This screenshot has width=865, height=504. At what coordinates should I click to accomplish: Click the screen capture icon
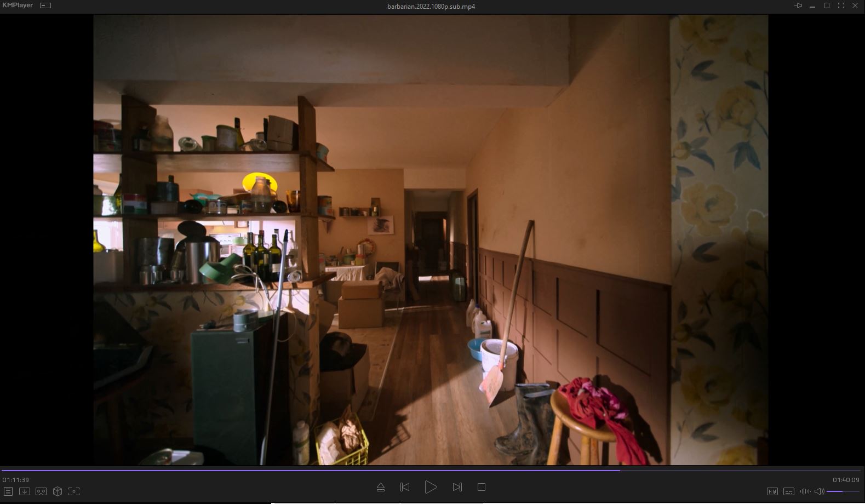click(x=74, y=491)
